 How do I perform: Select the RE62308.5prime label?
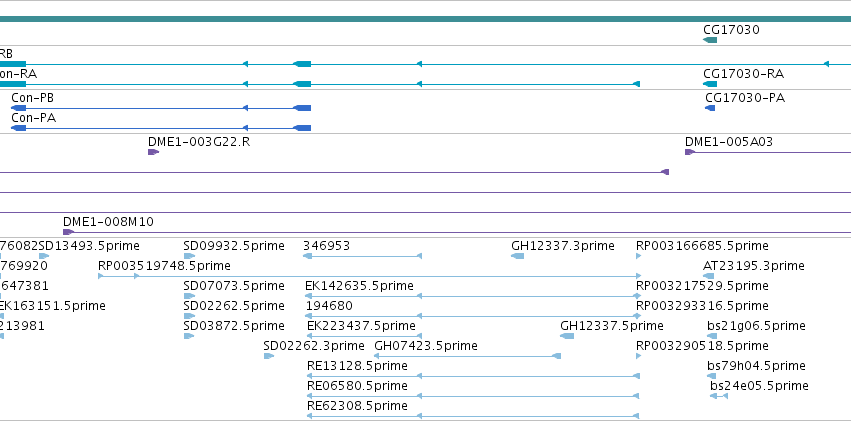[x=357, y=406]
